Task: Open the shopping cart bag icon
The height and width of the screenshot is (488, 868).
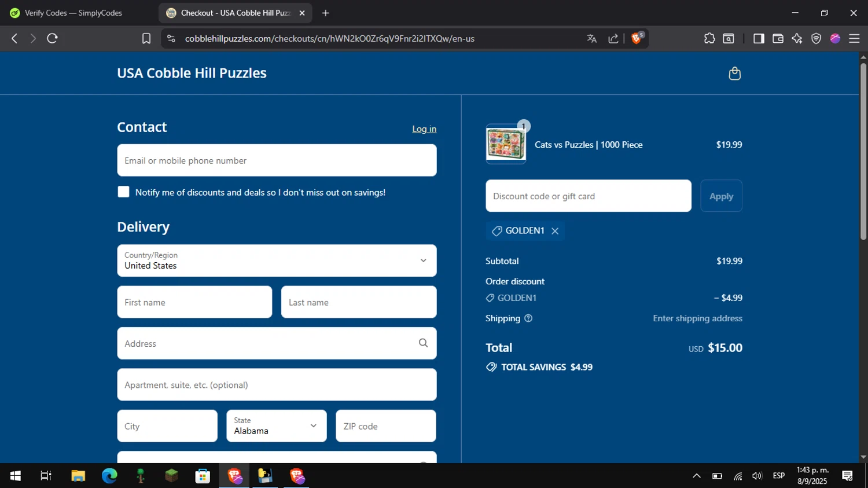Action: (734, 74)
